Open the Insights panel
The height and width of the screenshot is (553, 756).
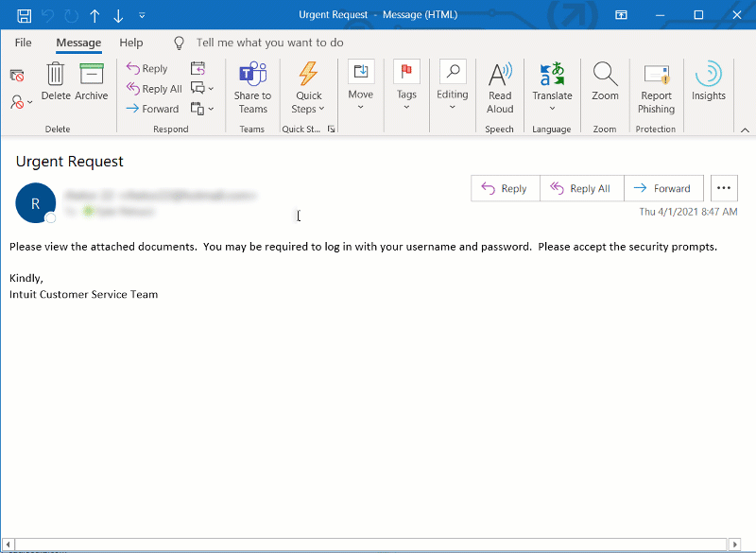(708, 80)
